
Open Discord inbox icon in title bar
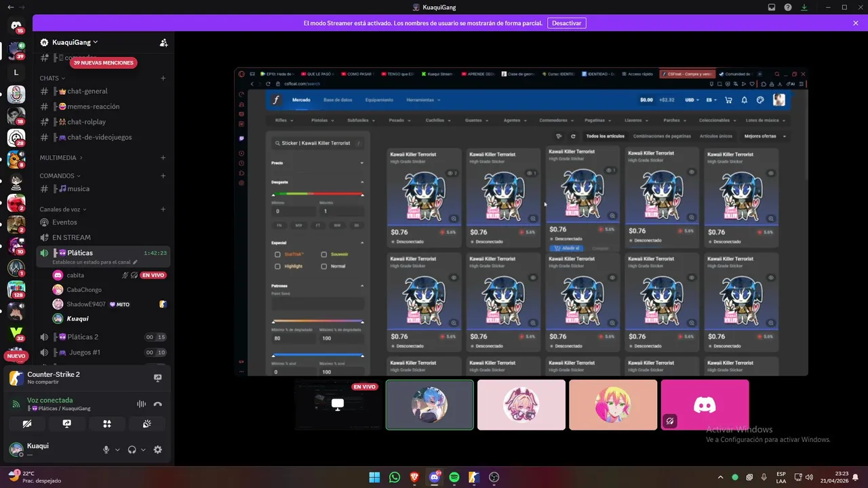click(x=772, y=7)
